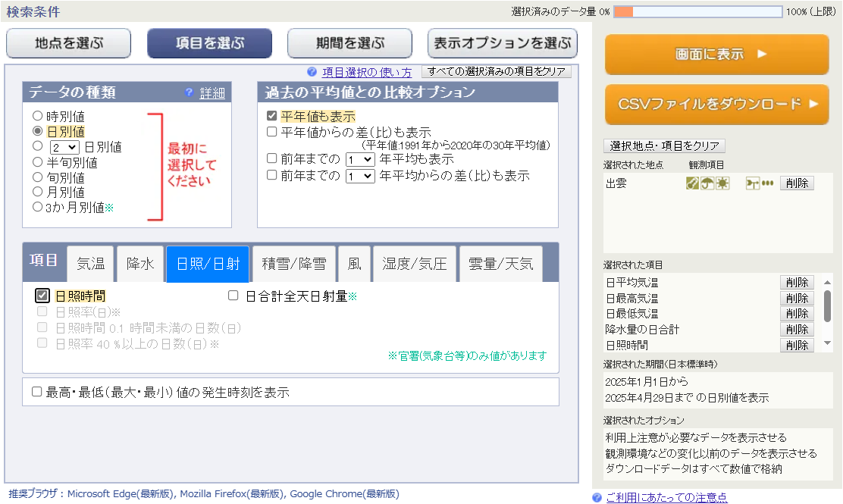The height and width of the screenshot is (504, 843).
Task: Open the day-count dropdown before 日別値
Action: [x=64, y=147]
